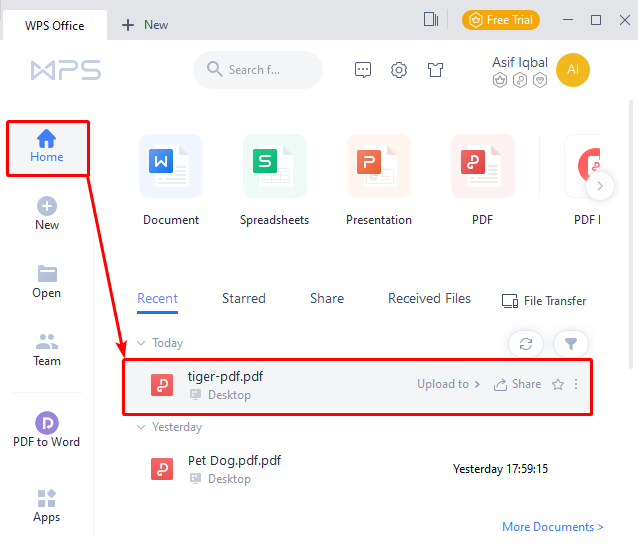Launch the PDF to Word tool

tap(47, 430)
